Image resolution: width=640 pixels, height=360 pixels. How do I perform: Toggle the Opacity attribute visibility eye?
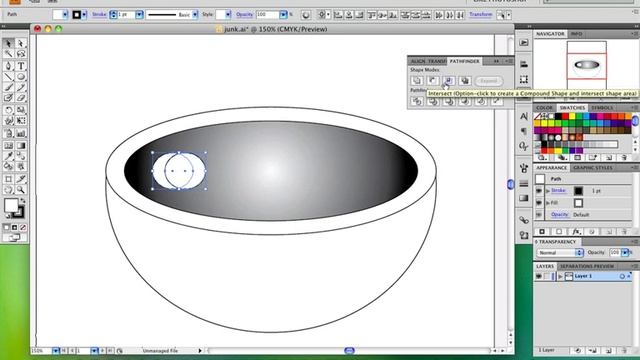coord(539,215)
